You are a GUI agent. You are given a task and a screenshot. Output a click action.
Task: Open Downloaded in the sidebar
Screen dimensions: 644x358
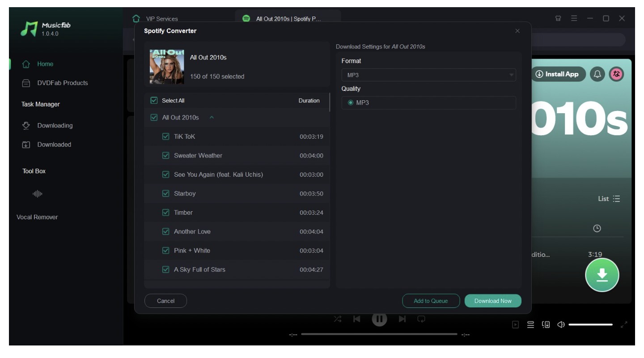[54, 145]
